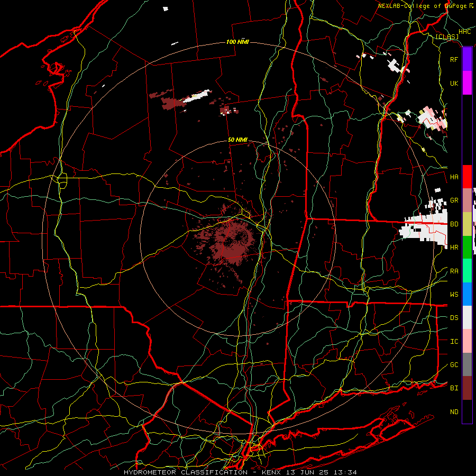The image size is (476, 476).
Task: Click the 'RA' legend label
Action: tap(454, 271)
